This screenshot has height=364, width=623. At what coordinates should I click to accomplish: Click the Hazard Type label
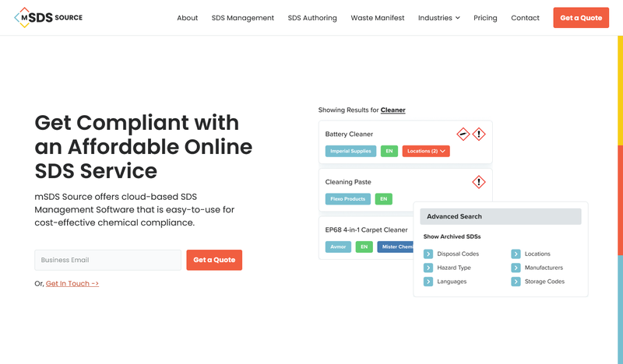(x=454, y=268)
